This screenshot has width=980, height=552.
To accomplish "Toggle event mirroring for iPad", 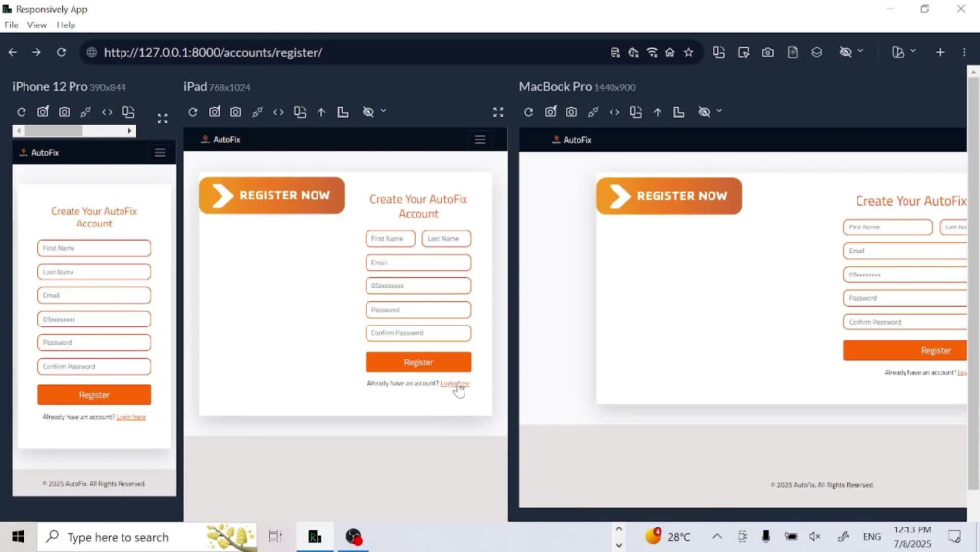I will click(x=257, y=112).
